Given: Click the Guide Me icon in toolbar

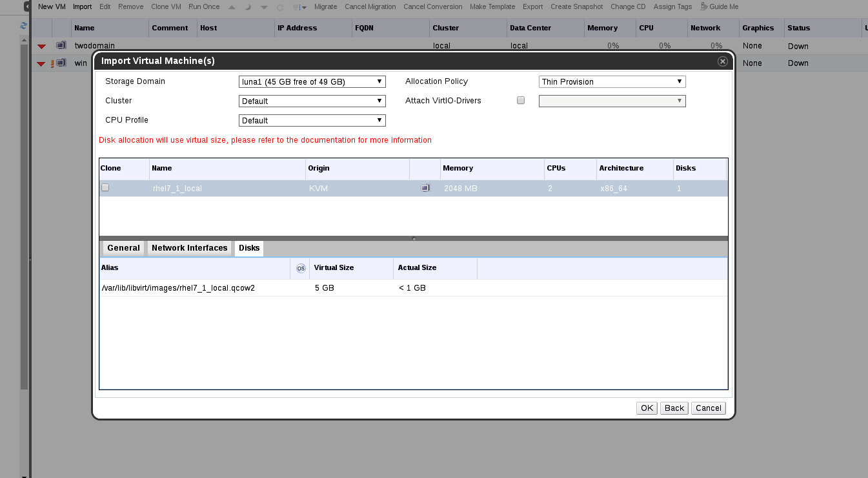Looking at the screenshot, I should (x=704, y=6).
